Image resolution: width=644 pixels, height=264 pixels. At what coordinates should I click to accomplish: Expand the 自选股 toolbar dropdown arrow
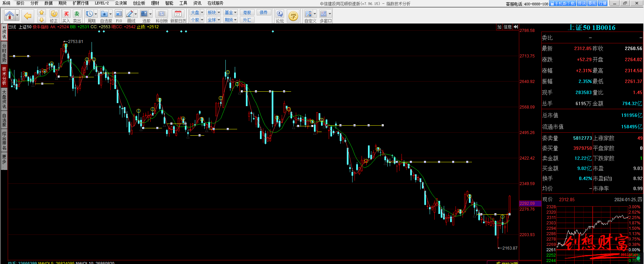(110, 14)
